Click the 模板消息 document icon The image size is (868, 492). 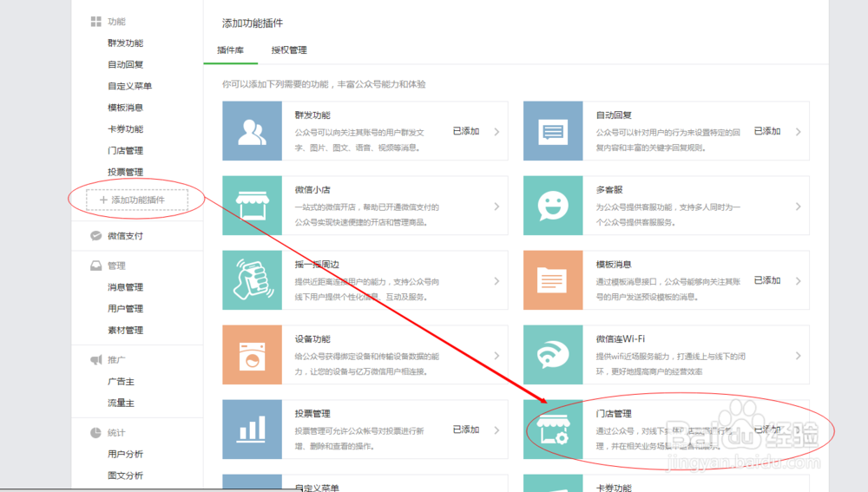pos(553,280)
